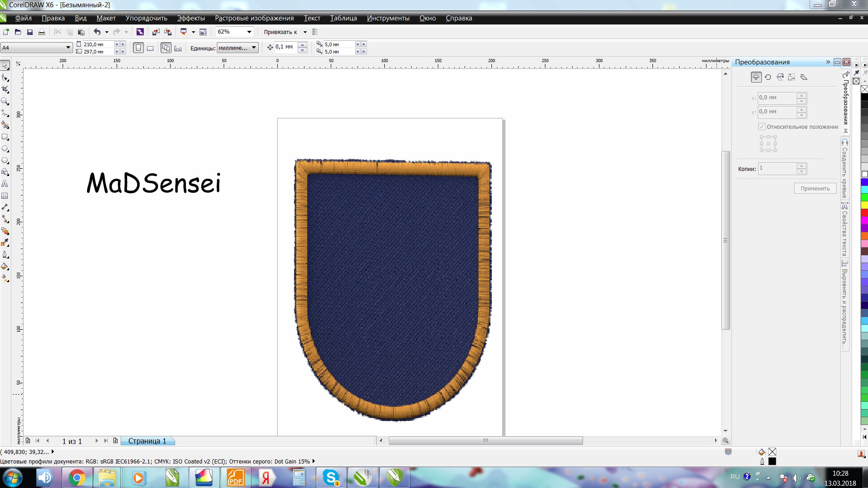Image resolution: width=868 pixels, height=488 pixels.
Task: Expand the Snap to dropdown
Action: (305, 32)
